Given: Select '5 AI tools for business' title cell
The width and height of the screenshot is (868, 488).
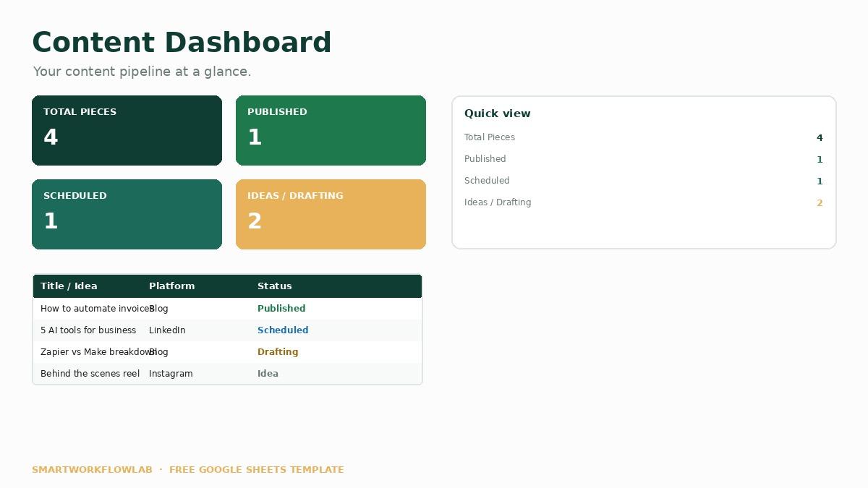Looking at the screenshot, I should coord(88,330).
